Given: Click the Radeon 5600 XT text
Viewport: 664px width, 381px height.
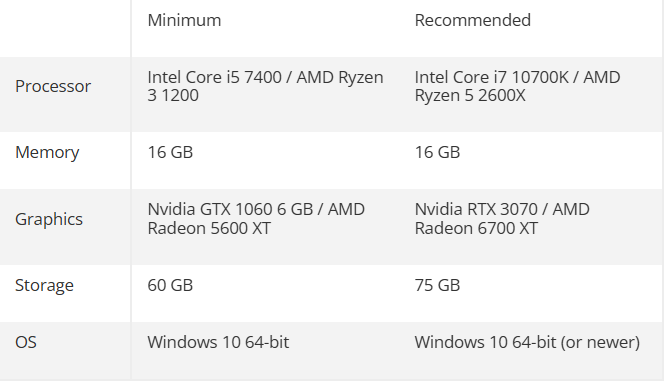Looking at the screenshot, I should click(x=209, y=229).
